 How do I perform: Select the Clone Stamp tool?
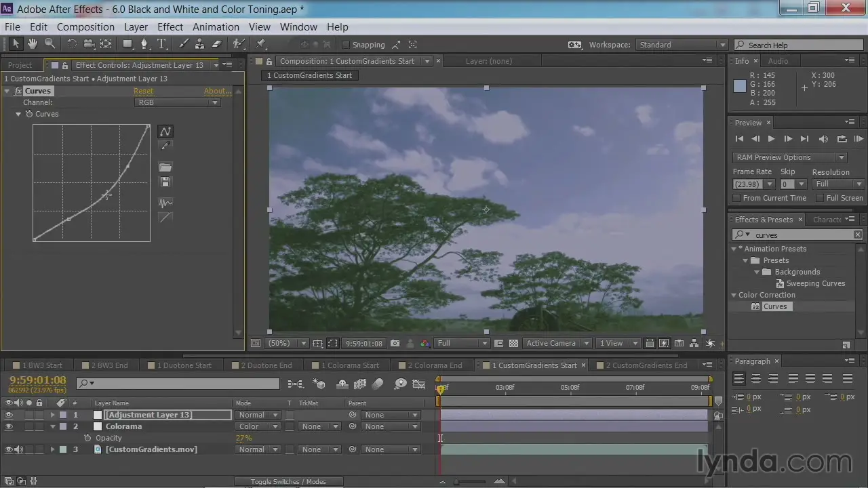coord(200,44)
